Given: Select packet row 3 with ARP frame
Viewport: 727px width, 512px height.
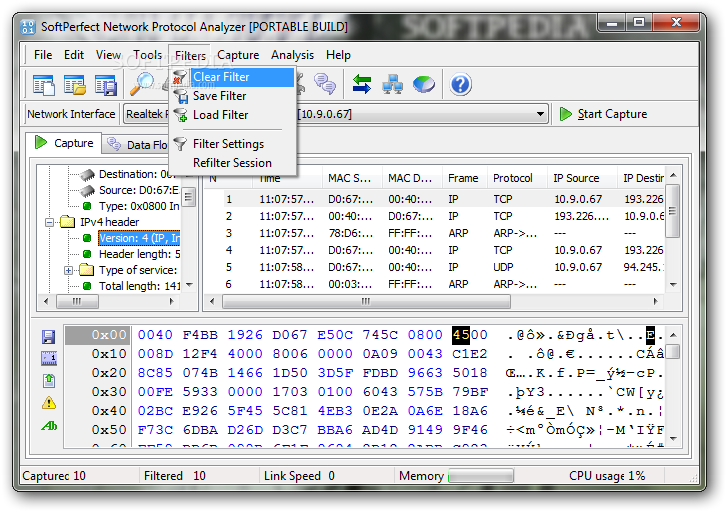Looking at the screenshot, I should click(x=434, y=233).
